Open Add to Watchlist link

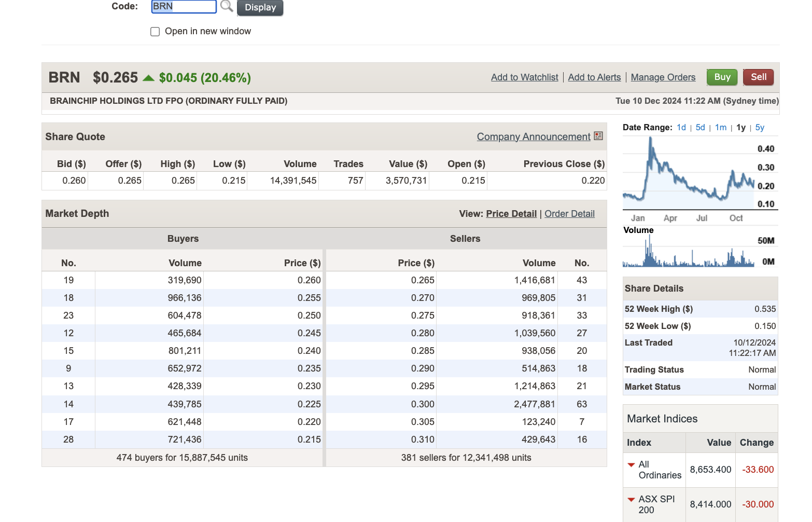(524, 77)
